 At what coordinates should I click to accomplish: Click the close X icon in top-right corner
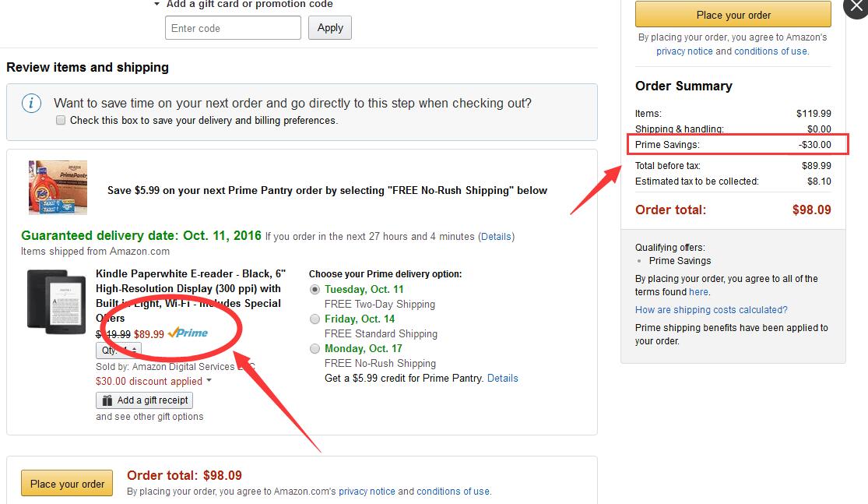[857, 11]
